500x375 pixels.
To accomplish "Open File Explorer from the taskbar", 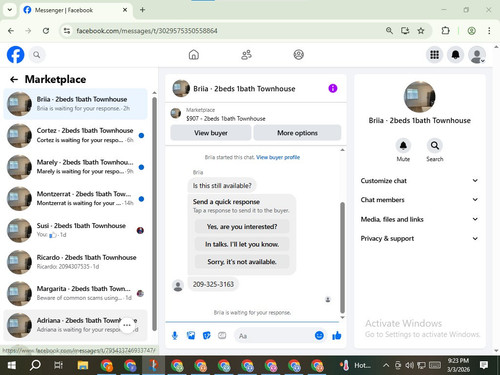I will [x=83, y=365].
